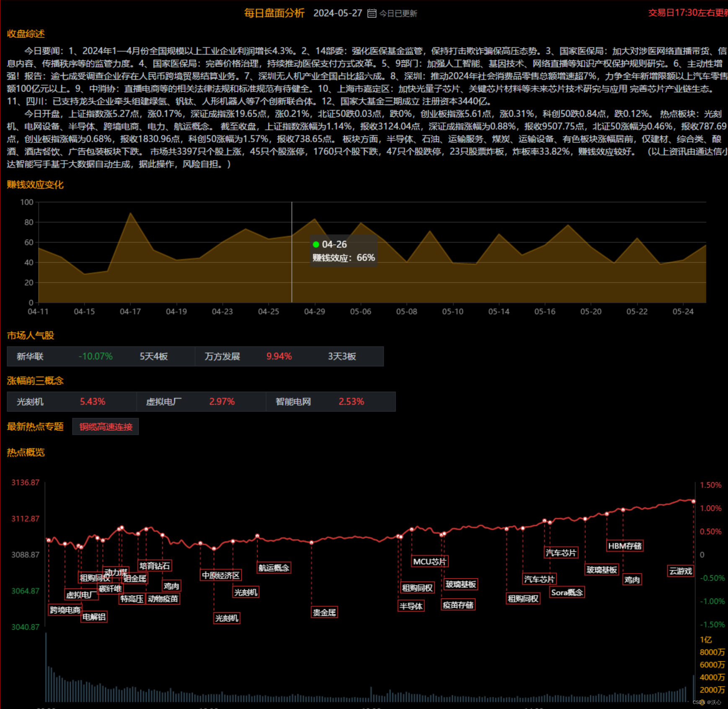
Task: Select the 05-24 label on the chart axis
Action: [x=683, y=312]
